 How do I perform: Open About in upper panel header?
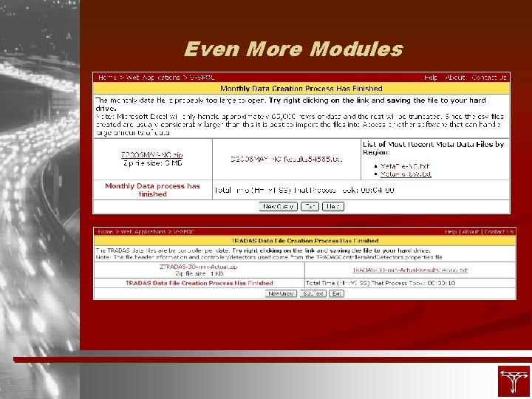click(x=454, y=78)
